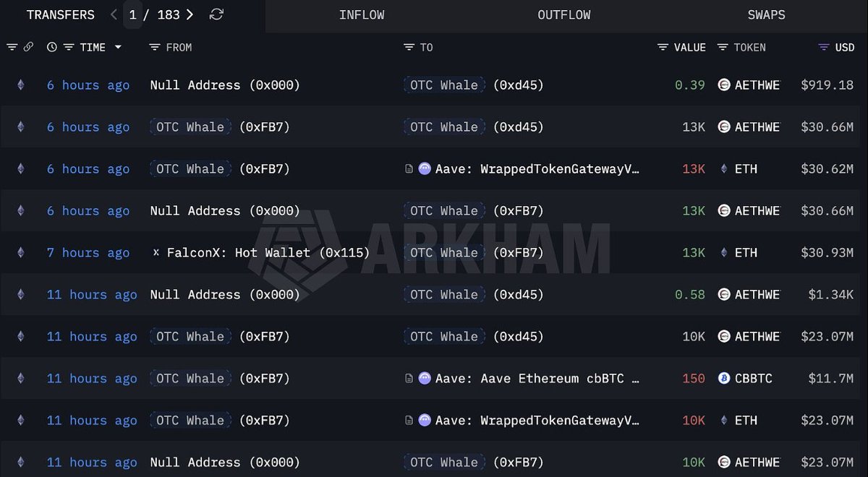Open the TO column filter
Screen dimensions: 868x477
409,47
